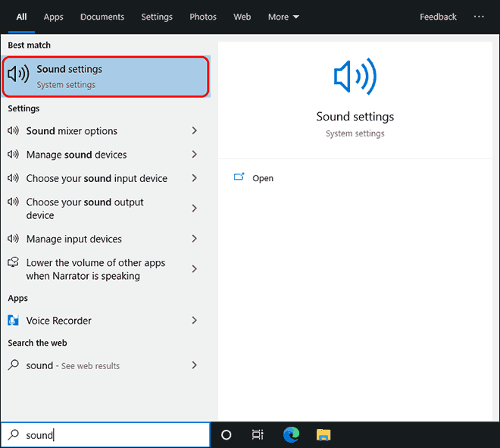
Task: Select sound - See web results entry
Action: [x=105, y=365]
